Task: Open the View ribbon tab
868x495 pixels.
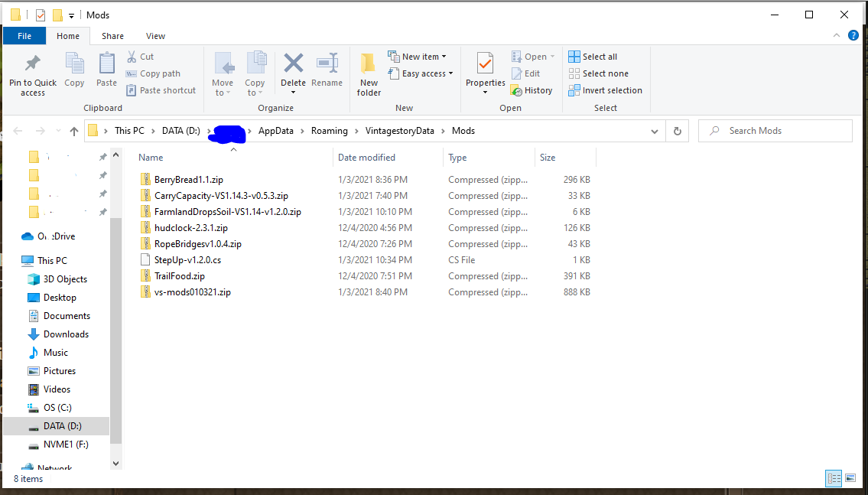Action: 155,36
